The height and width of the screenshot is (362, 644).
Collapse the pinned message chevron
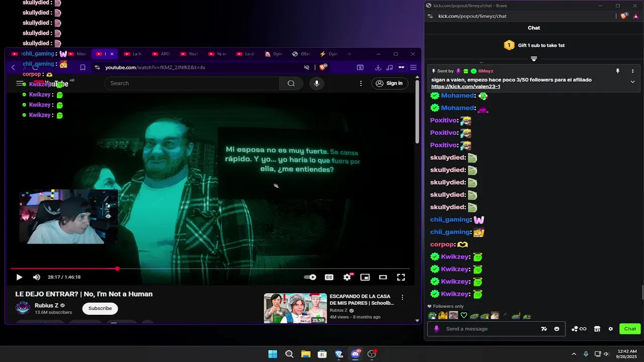(x=632, y=81)
